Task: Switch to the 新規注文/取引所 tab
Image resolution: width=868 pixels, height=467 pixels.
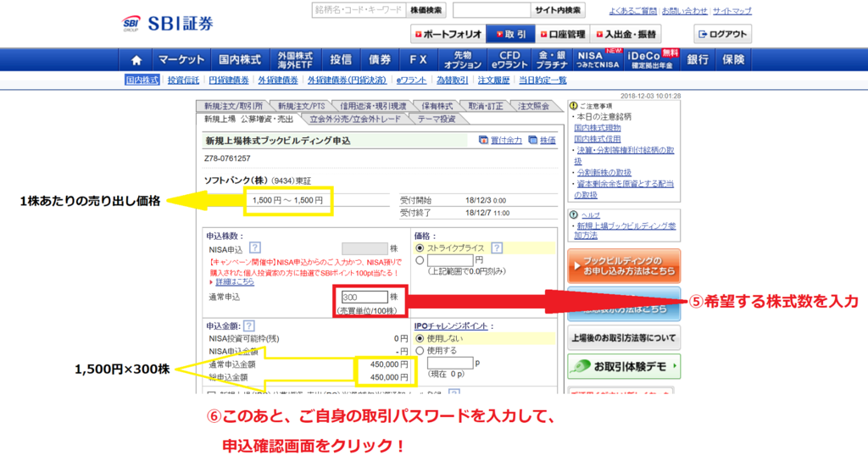Action: click(233, 106)
